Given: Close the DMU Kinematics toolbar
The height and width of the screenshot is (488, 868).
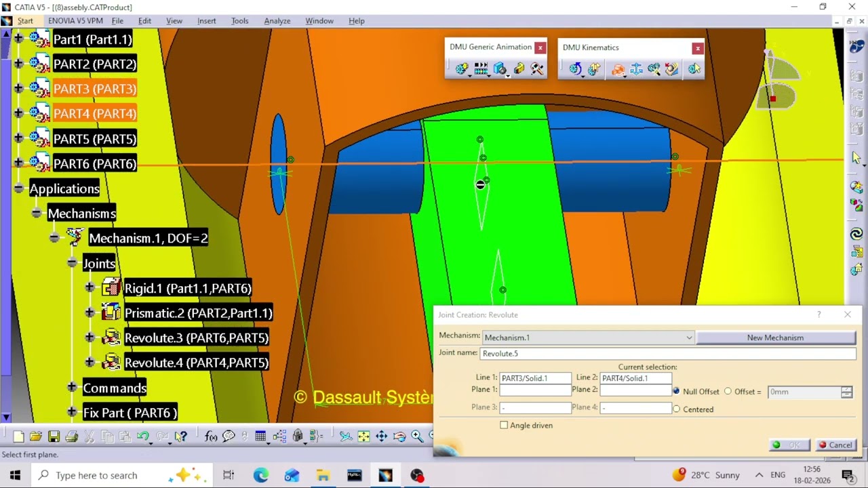Looking at the screenshot, I should 697,48.
